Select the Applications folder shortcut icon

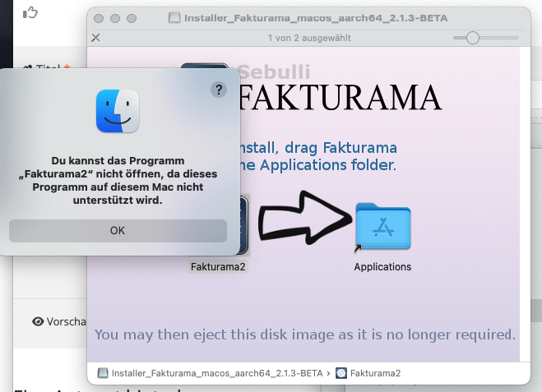(x=382, y=226)
